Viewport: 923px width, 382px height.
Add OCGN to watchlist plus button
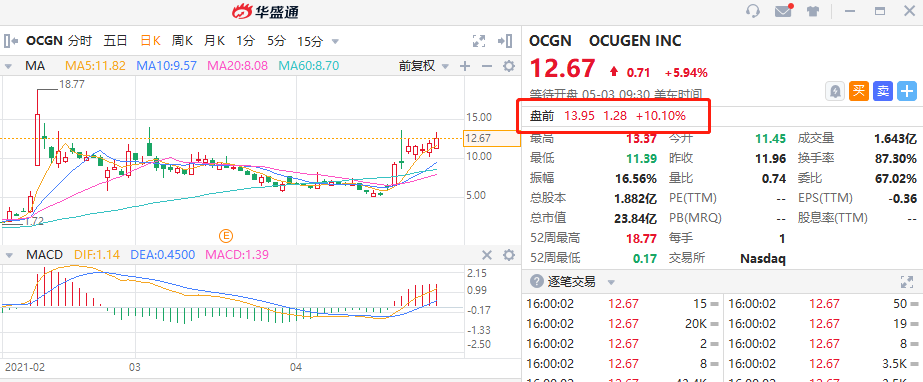(x=907, y=91)
